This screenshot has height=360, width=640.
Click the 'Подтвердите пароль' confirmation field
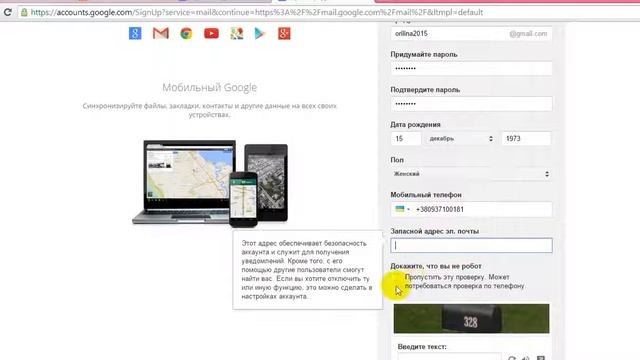coord(471,104)
